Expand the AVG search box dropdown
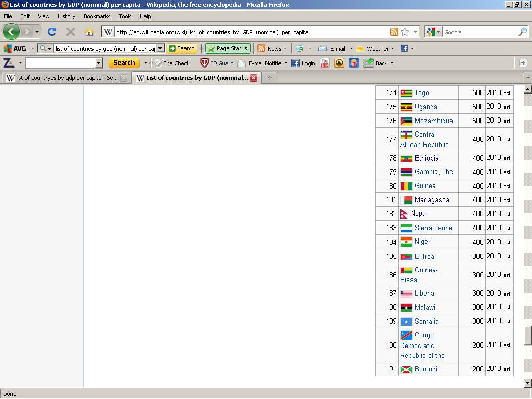 (x=161, y=48)
